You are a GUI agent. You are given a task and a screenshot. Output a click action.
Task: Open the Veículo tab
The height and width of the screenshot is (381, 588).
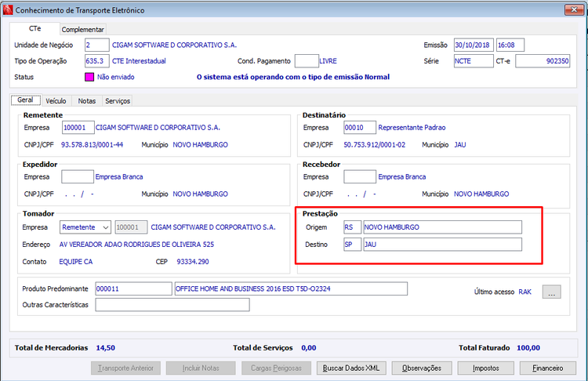[56, 101]
